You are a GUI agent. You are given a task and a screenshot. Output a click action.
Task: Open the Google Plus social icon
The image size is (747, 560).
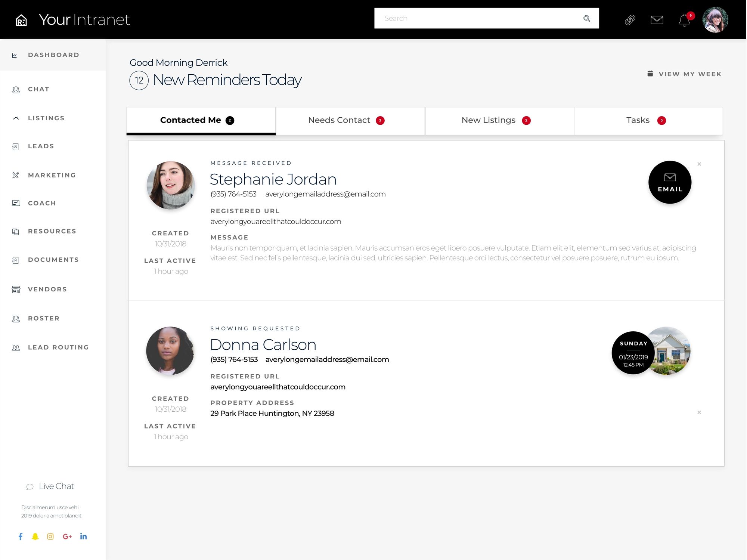(x=67, y=536)
